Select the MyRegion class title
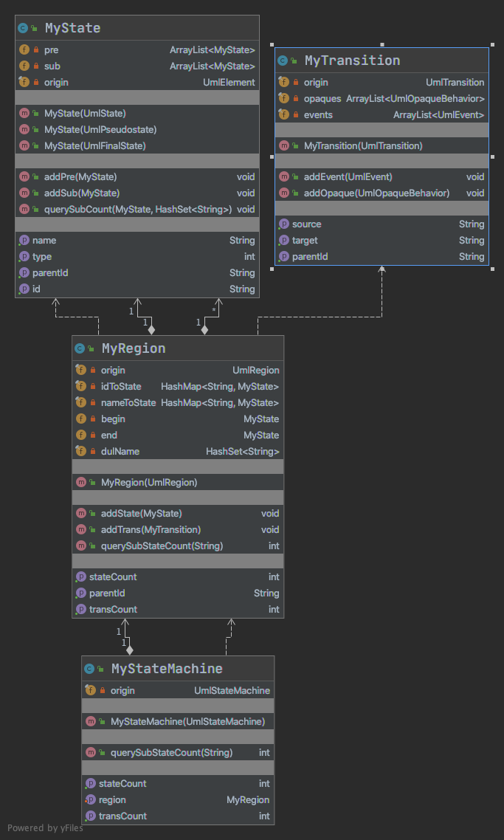This screenshot has width=504, height=840. click(x=134, y=348)
